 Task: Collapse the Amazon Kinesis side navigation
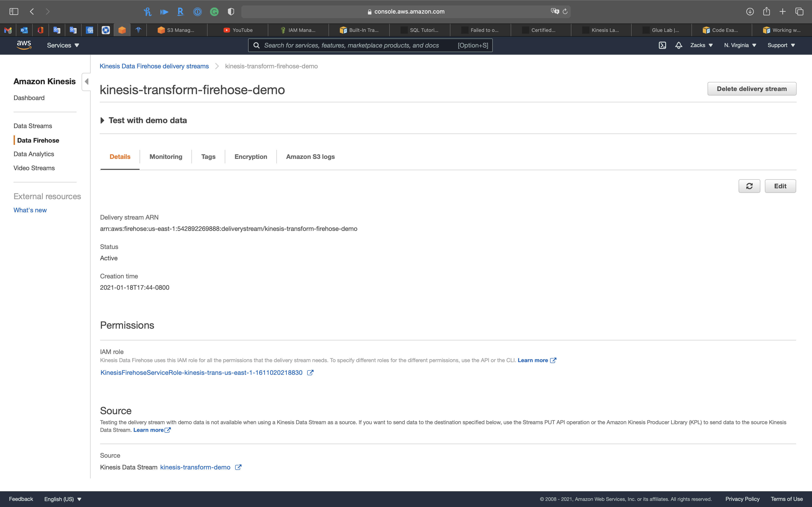(x=86, y=81)
